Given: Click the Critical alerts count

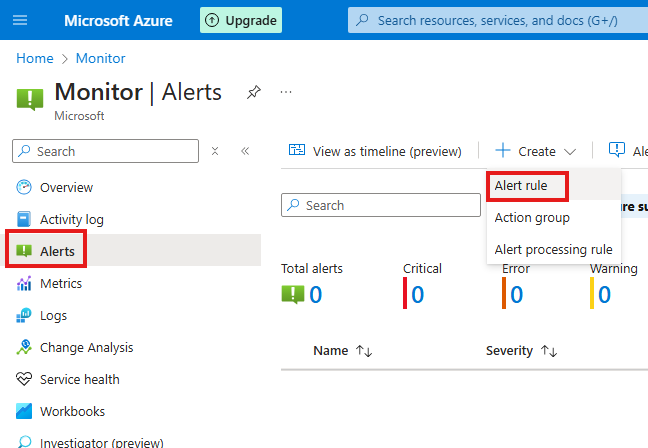Looking at the screenshot, I should (418, 295).
